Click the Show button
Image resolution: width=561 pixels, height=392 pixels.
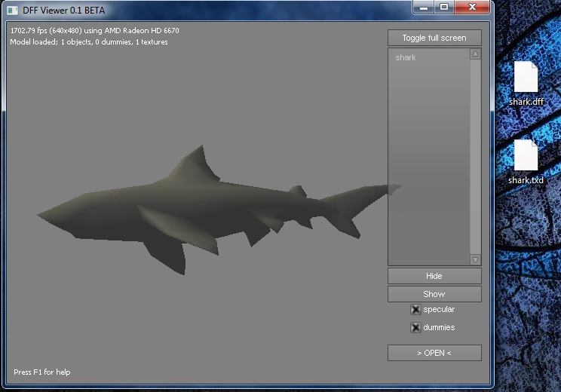434,294
